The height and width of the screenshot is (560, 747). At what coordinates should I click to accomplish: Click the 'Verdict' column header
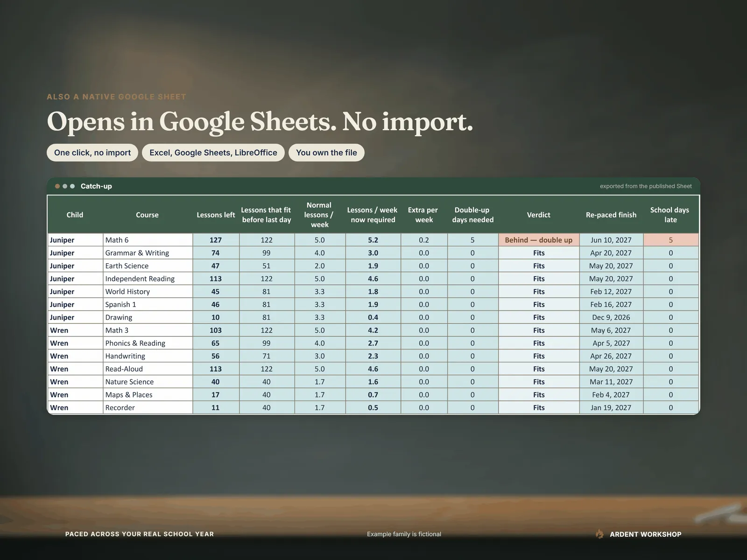click(539, 215)
